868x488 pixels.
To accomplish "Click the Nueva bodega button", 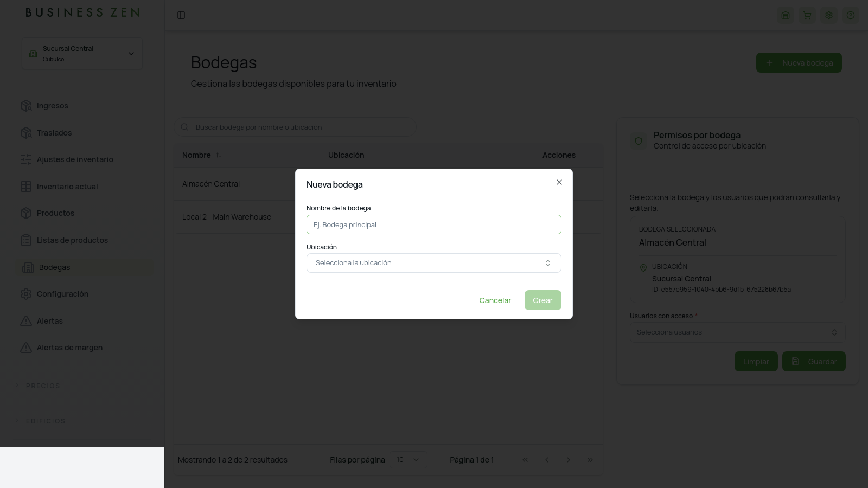I will coord(799,63).
